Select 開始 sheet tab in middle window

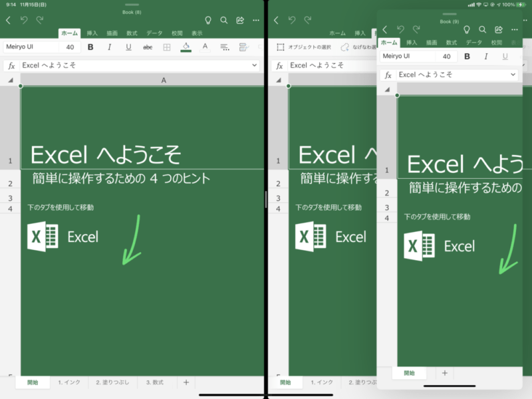point(285,382)
